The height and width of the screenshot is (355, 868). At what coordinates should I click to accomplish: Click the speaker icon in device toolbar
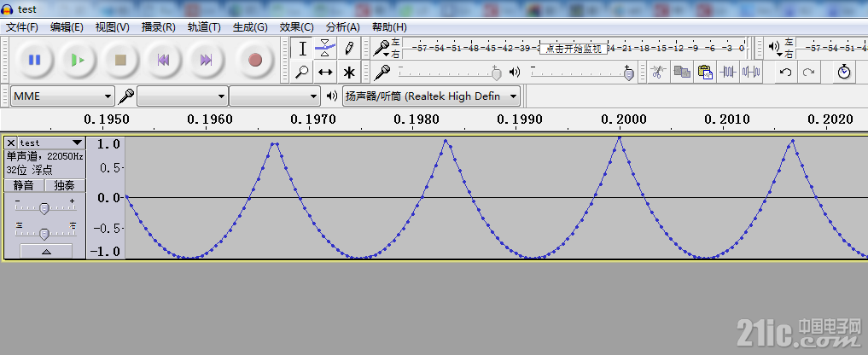(x=332, y=96)
